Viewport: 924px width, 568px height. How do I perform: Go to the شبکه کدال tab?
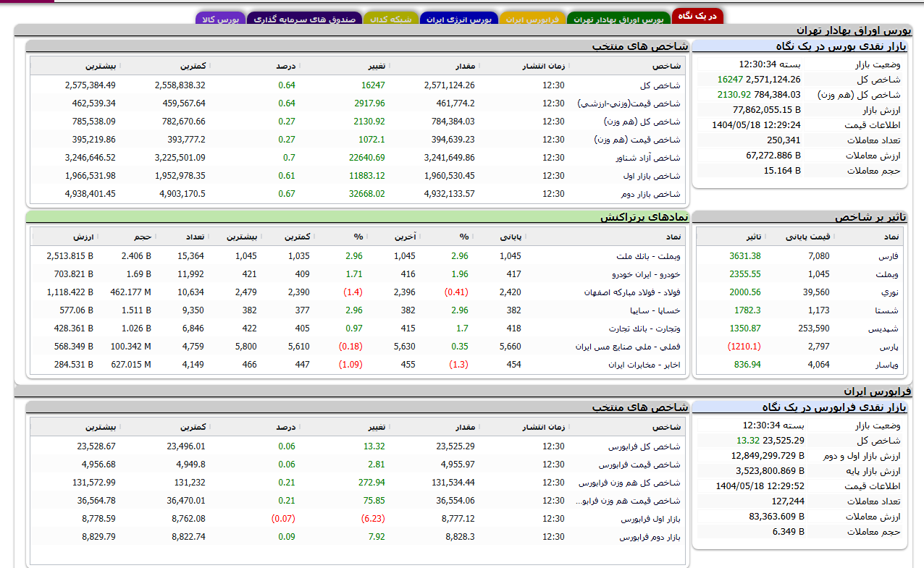[x=390, y=20]
